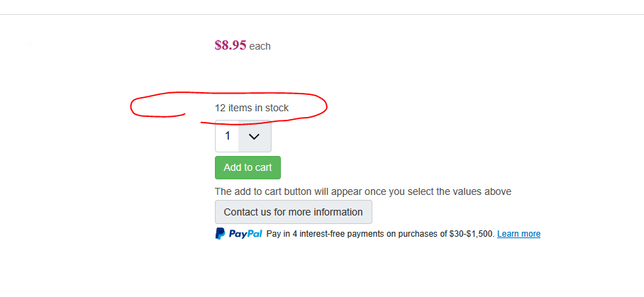Click the $8.95 price text
Image resolution: width=644 pixels, height=297 pixels.
click(x=231, y=45)
